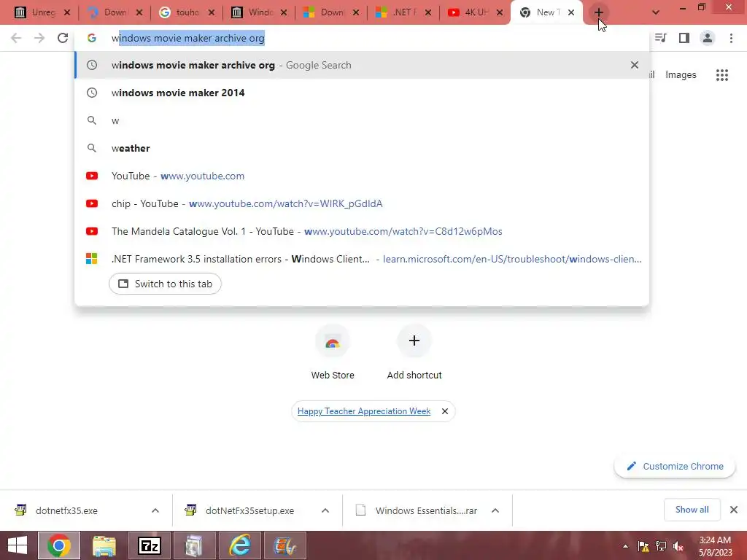
Task: Select the 'windows movie maker archive org' suggestion
Action: 362,65
